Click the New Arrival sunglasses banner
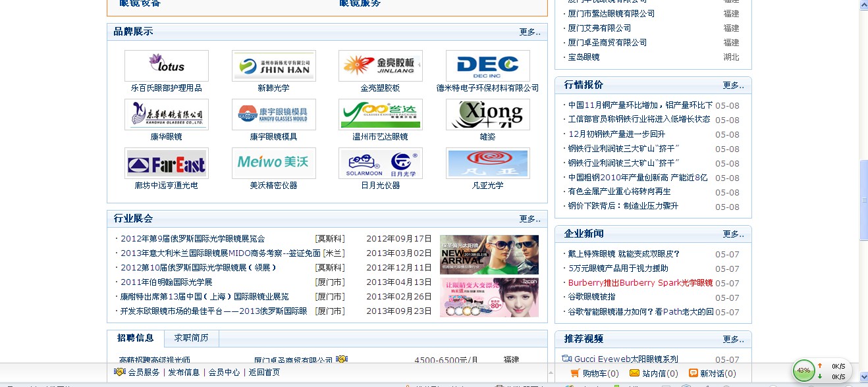868x387 pixels. pos(489,255)
